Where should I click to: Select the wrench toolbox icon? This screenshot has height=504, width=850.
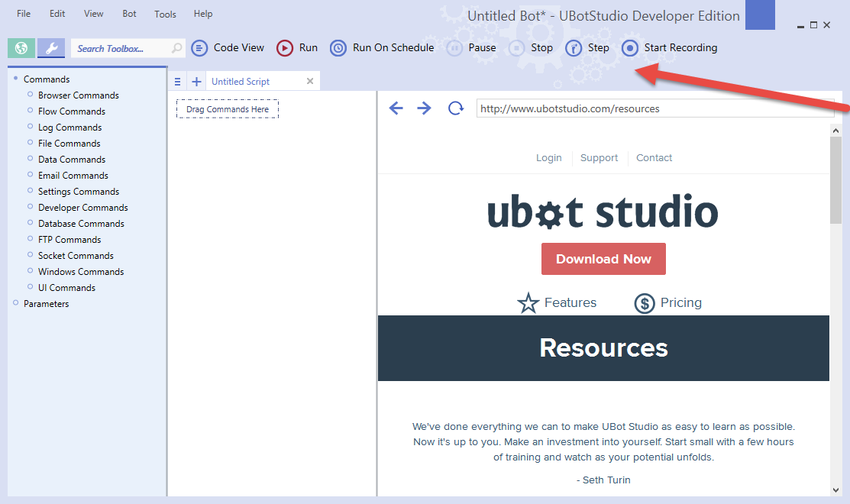click(x=51, y=48)
